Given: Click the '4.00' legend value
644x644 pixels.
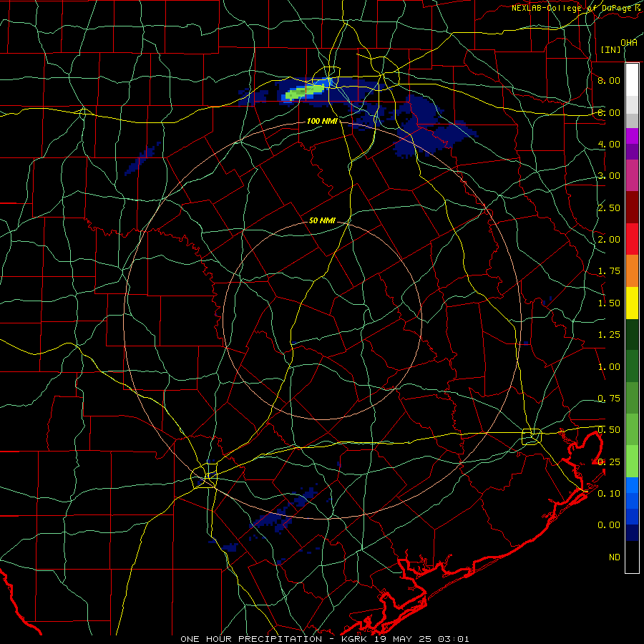Looking at the screenshot, I should click(609, 144).
